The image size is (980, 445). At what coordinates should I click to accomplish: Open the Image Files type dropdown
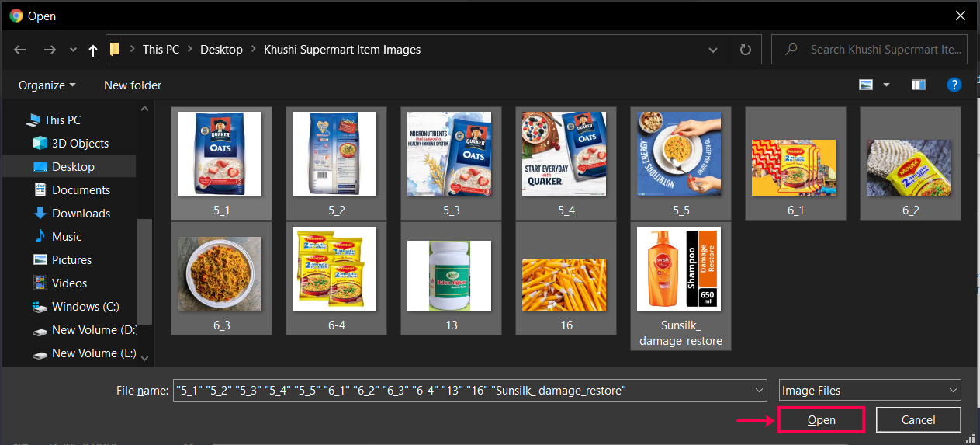(870, 391)
